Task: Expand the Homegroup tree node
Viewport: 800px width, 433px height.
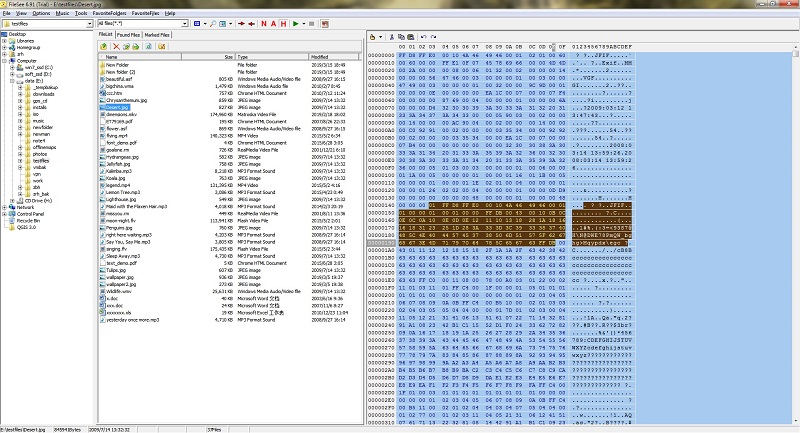Action: coord(5,47)
